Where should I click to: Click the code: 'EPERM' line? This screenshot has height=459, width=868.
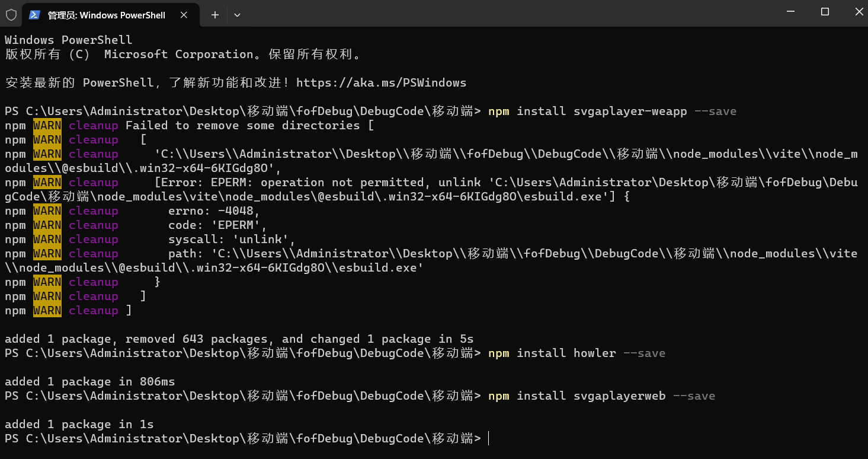tap(218, 225)
